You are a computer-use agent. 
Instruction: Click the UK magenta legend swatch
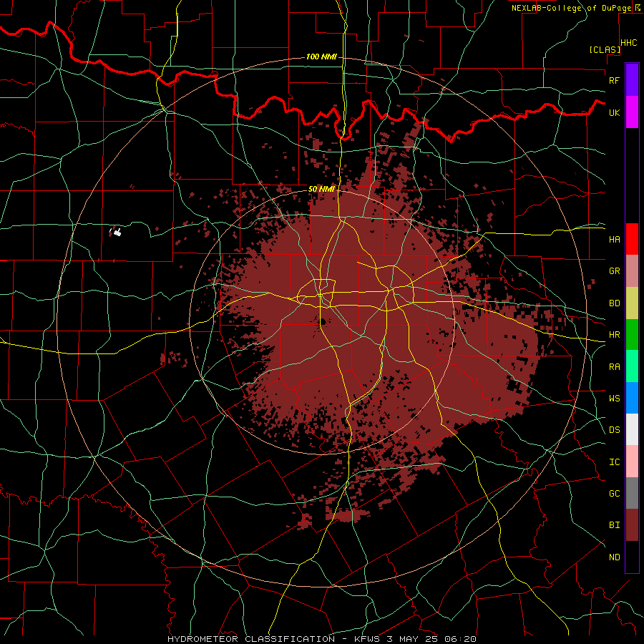[632, 112]
